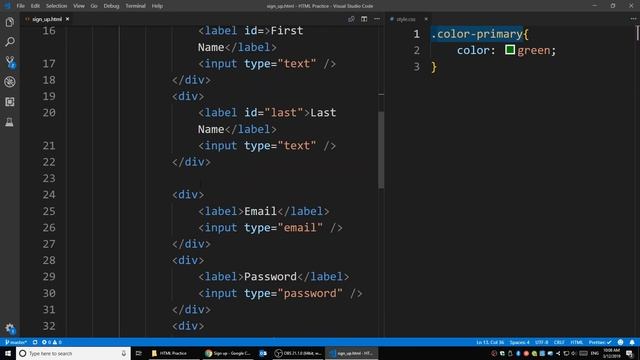The width and height of the screenshot is (640, 360).
Task: Open Outlook from taskbar
Action: tap(263, 353)
